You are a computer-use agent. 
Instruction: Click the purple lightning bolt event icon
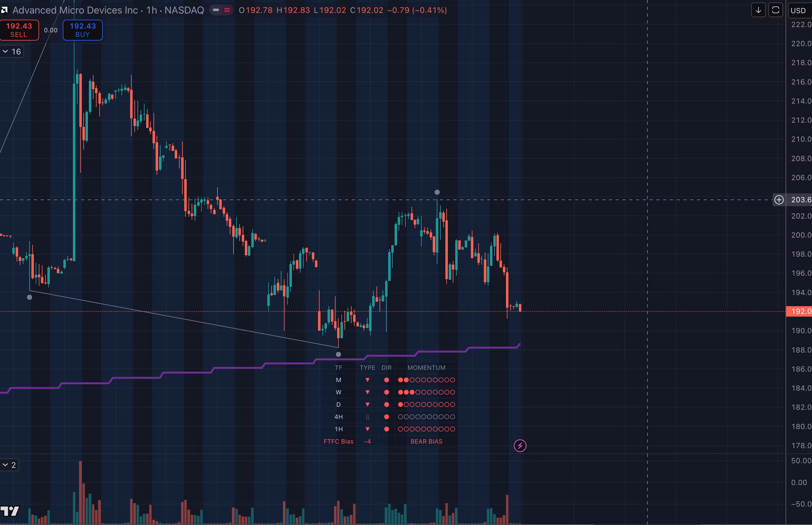click(x=520, y=446)
